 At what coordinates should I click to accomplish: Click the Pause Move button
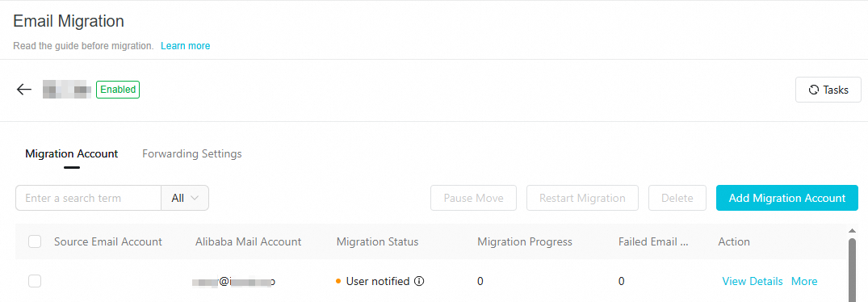pos(473,198)
